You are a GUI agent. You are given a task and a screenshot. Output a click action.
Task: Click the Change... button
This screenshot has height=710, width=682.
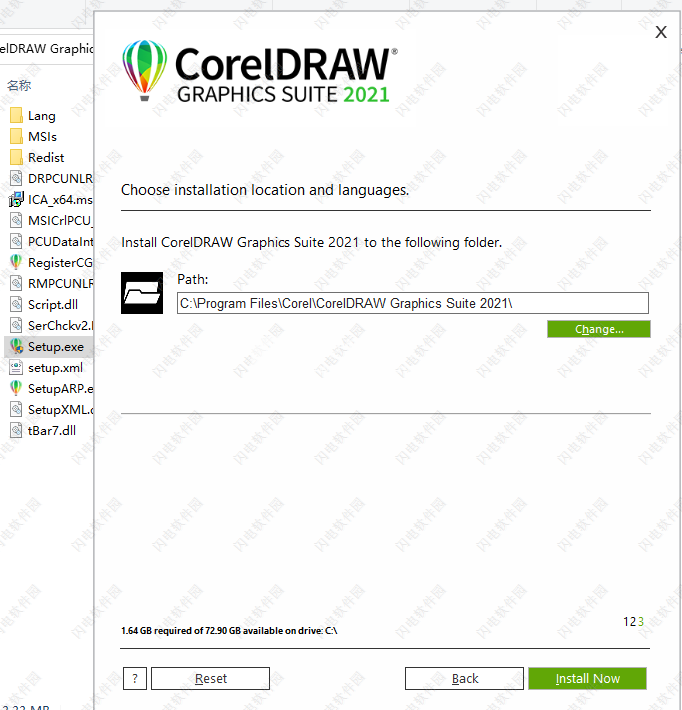click(x=599, y=329)
